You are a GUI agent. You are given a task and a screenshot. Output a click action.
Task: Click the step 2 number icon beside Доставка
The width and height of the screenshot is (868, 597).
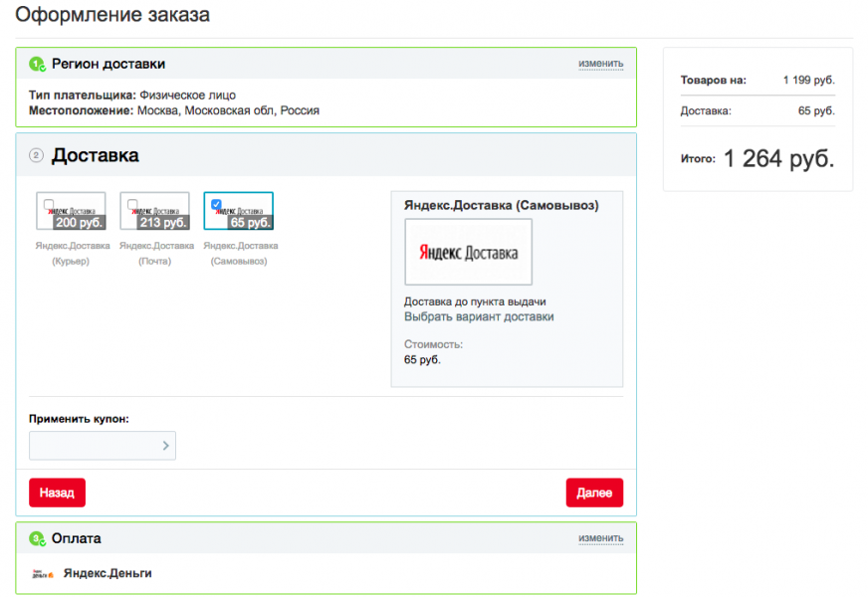(x=37, y=155)
